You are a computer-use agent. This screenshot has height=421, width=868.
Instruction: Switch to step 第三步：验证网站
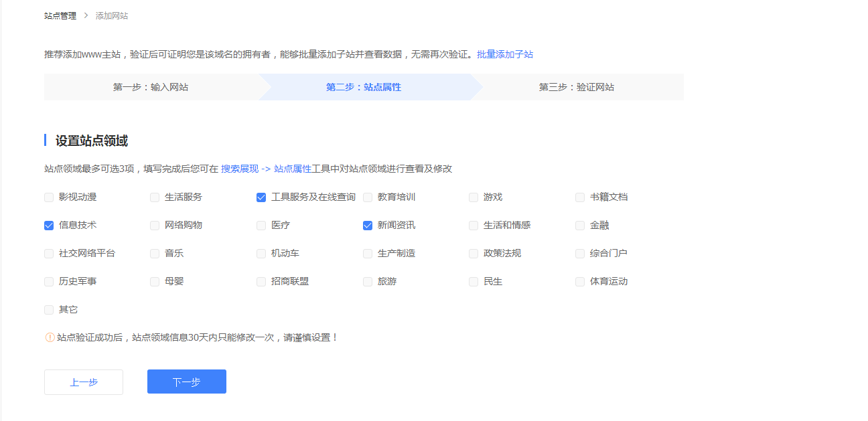tap(577, 86)
